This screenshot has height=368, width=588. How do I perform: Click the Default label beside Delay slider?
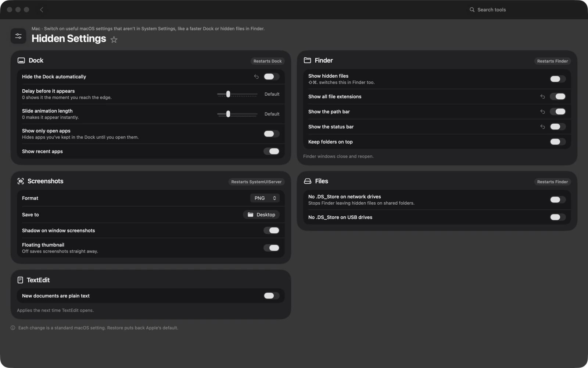click(272, 94)
